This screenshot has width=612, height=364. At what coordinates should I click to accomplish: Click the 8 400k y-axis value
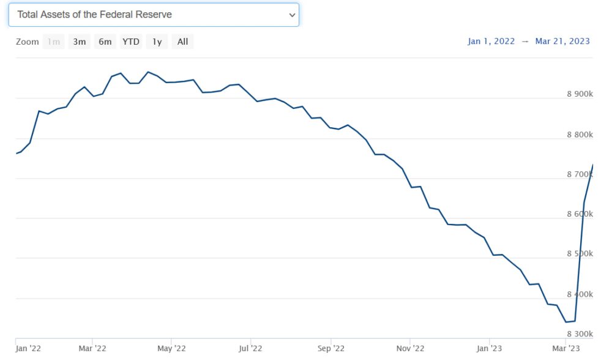[x=580, y=294]
